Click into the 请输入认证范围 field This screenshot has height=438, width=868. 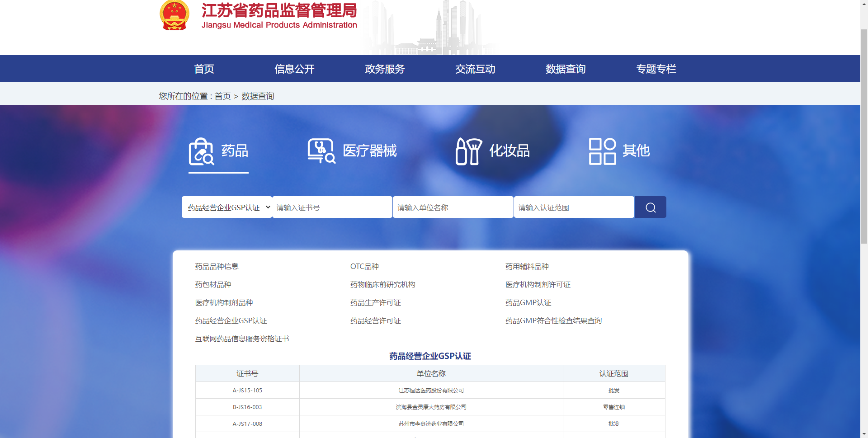click(574, 207)
